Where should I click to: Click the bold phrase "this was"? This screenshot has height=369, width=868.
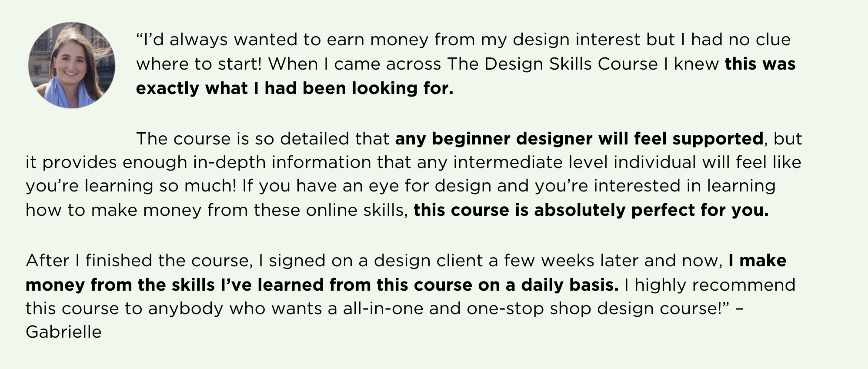coord(760,64)
